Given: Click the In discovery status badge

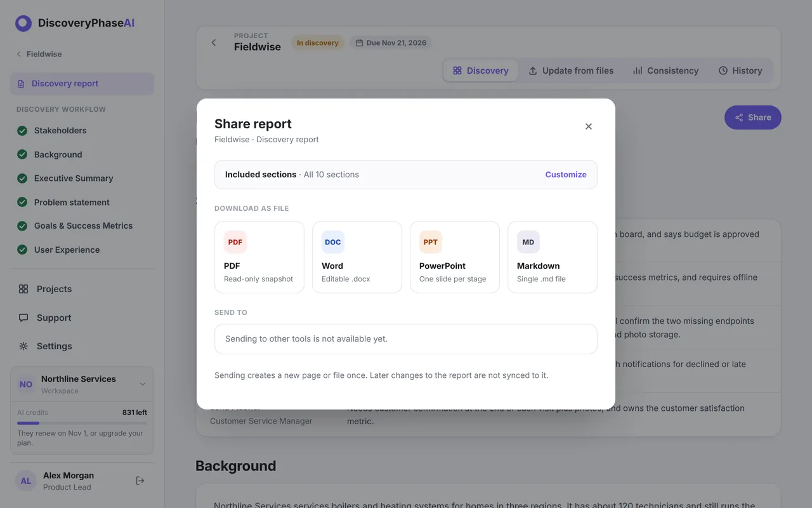Looking at the screenshot, I should 318,43.
